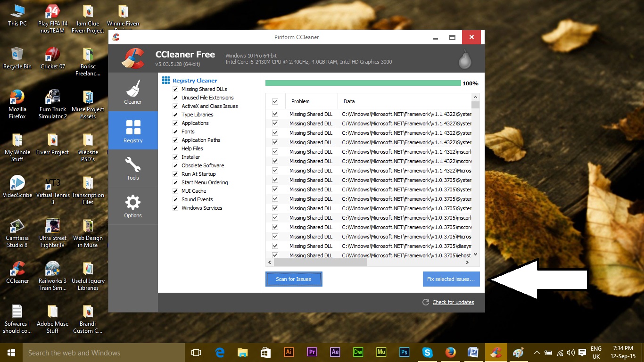Image resolution: width=644 pixels, height=362 pixels.
Task: Open Adobe Illustrator from the taskbar
Action: pos(289,352)
